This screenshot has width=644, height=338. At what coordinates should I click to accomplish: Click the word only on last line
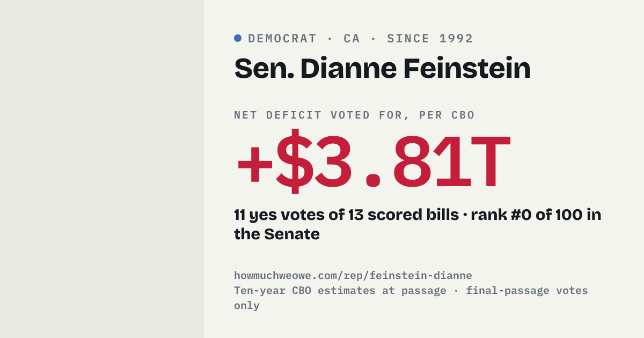tap(247, 306)
